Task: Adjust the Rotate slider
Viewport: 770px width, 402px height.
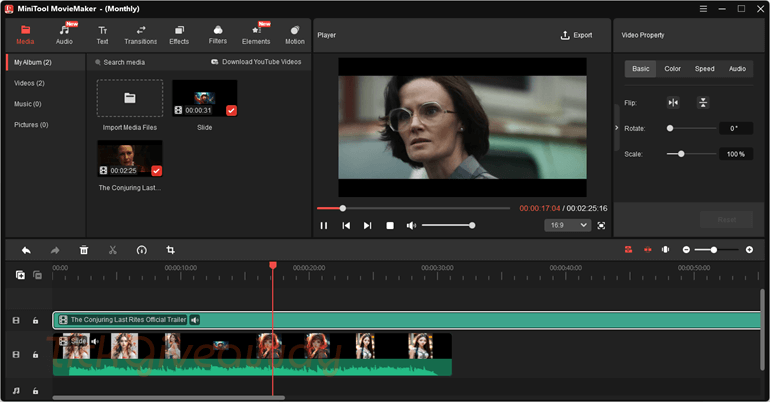Action: click(691, 128)
